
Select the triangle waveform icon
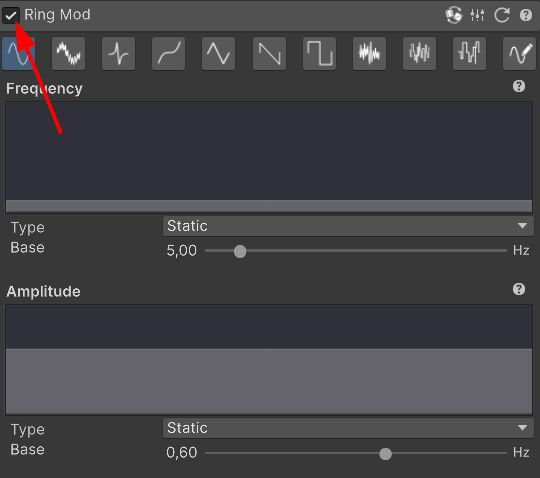coord(218,54)
